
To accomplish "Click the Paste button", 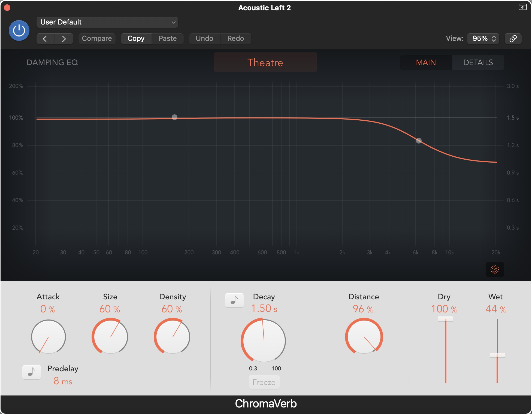I will [168, 39].
